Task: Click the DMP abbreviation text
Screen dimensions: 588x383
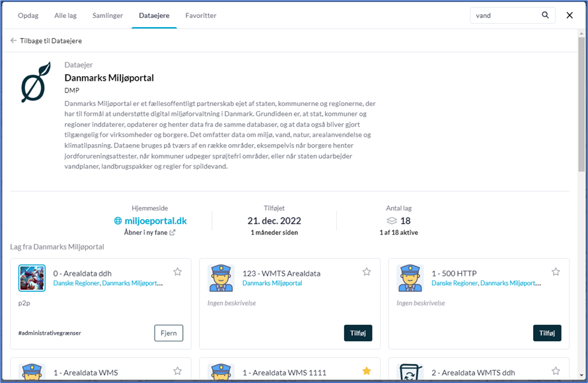Action: coord(71,91)
